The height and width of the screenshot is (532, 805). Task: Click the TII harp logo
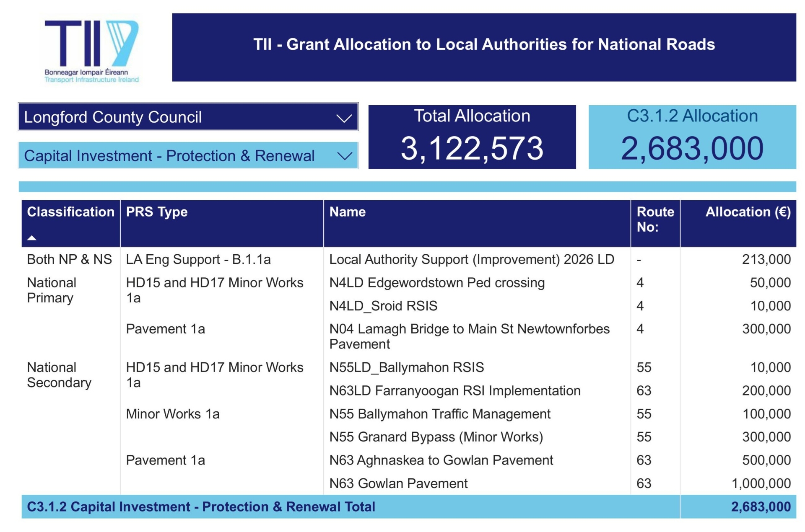(x=91, y=50)
